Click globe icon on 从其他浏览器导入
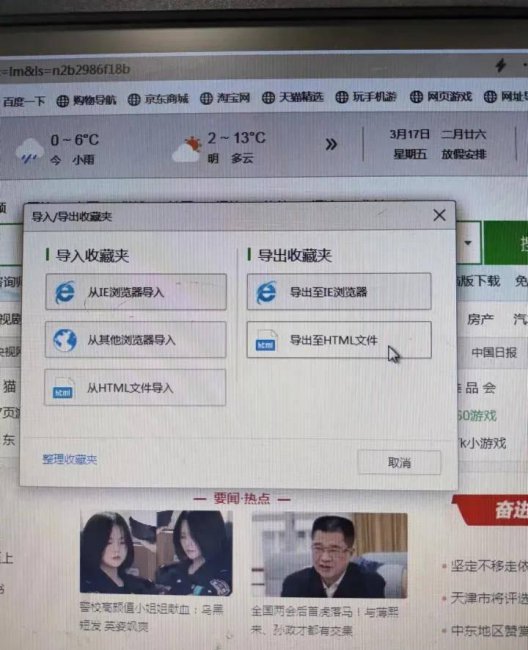The image size is (528, 650). click(x=65, y=340)
